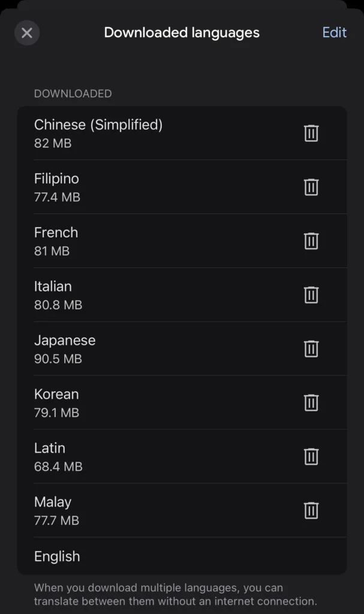Screen dimensions: 364x614
Task: Delete the Chinese (Simplified) download
Action: (311, 133)
